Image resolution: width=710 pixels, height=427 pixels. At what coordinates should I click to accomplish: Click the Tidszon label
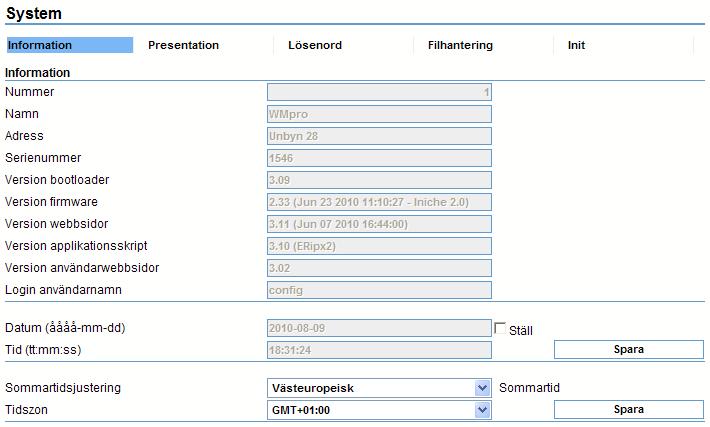[26, 410]
